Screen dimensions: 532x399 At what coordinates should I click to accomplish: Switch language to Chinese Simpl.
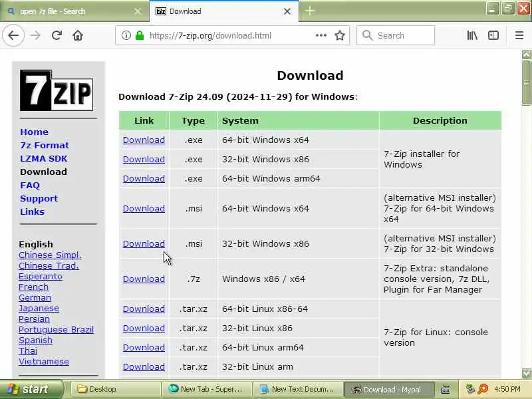50,255
